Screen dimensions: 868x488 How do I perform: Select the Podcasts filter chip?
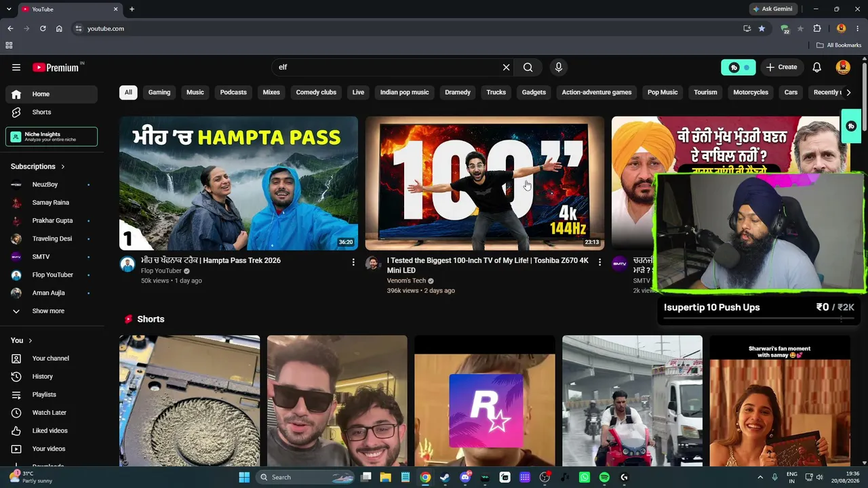coord(233,92)
